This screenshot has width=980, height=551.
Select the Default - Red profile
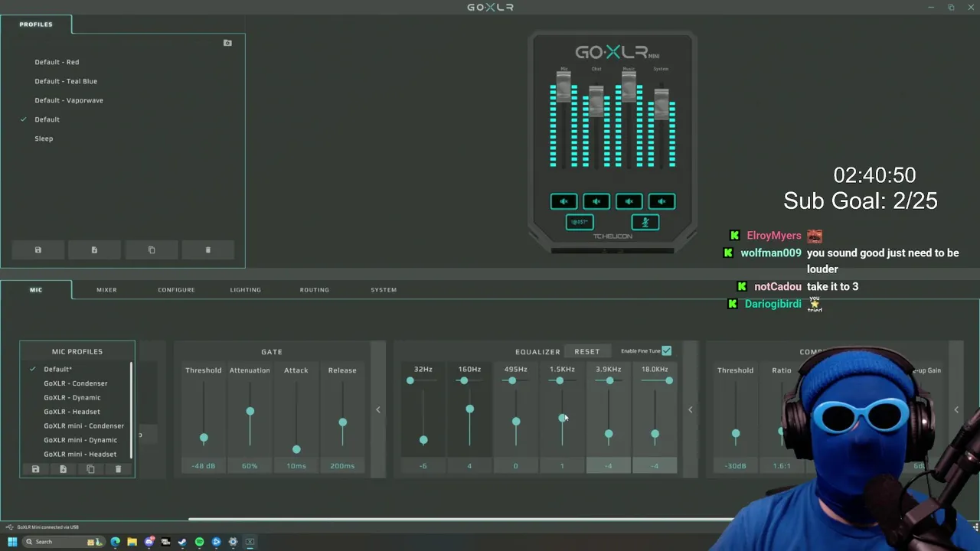point(57,62)
